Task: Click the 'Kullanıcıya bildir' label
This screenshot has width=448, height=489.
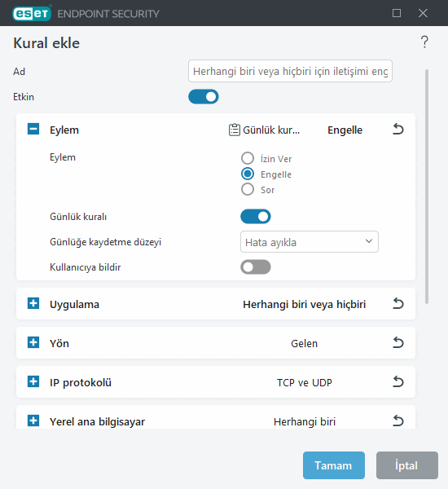Action: (x=85, y=267)
